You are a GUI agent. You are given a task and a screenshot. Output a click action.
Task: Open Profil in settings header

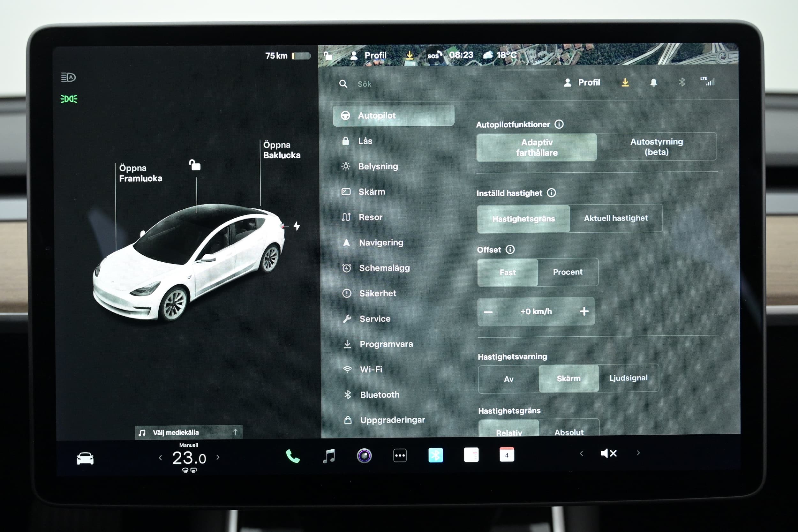[582, 82]
